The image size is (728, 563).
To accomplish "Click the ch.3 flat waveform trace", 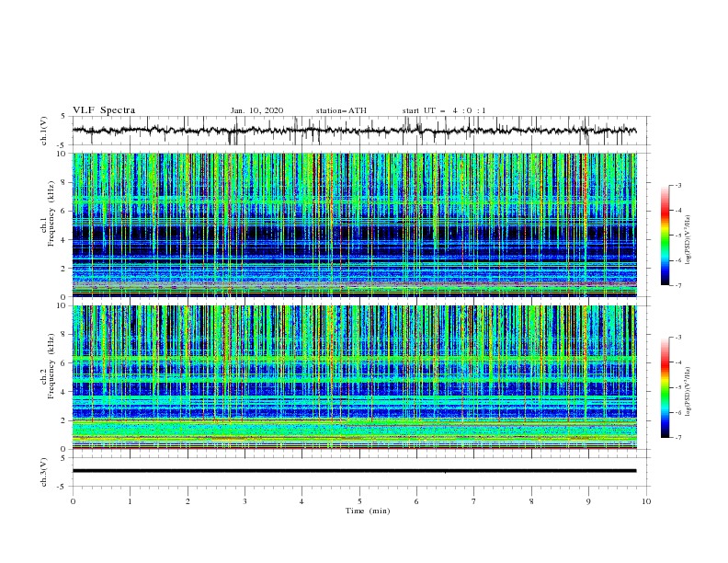I will click(x=354, y=471).
